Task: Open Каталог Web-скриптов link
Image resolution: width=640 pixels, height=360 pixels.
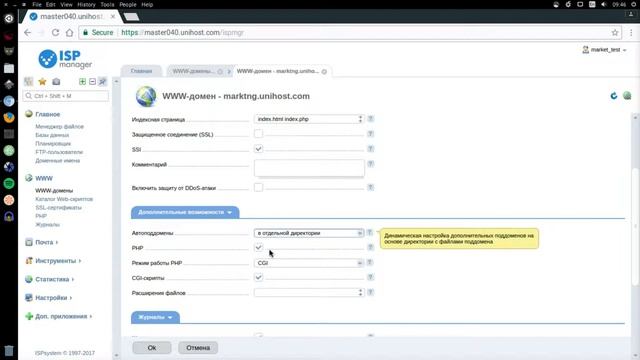Action: 64,199
